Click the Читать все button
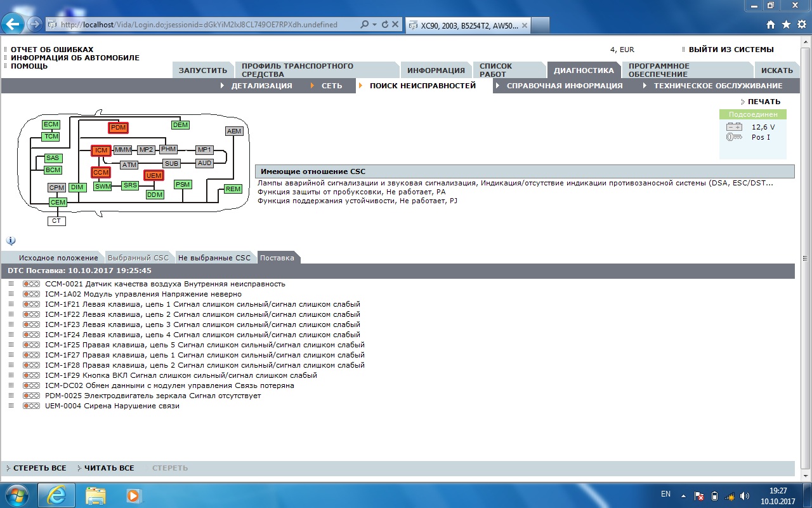 [x=108, y=468]
